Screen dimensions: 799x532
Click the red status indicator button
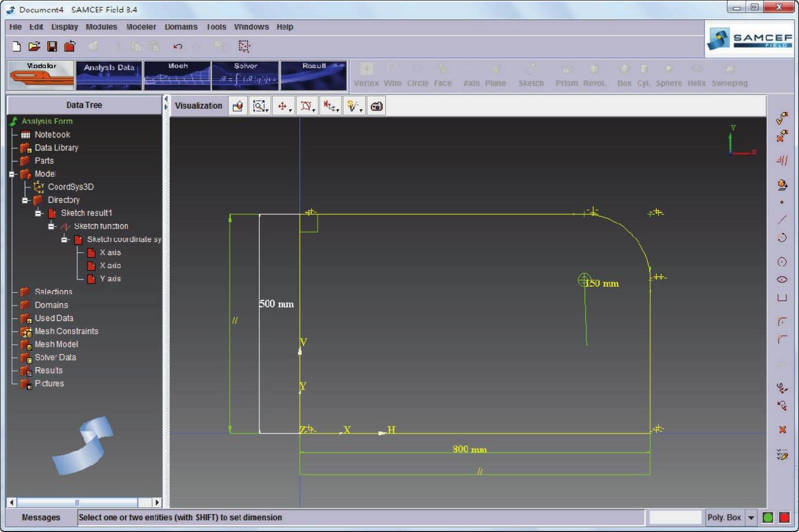(x=784, y=518)
